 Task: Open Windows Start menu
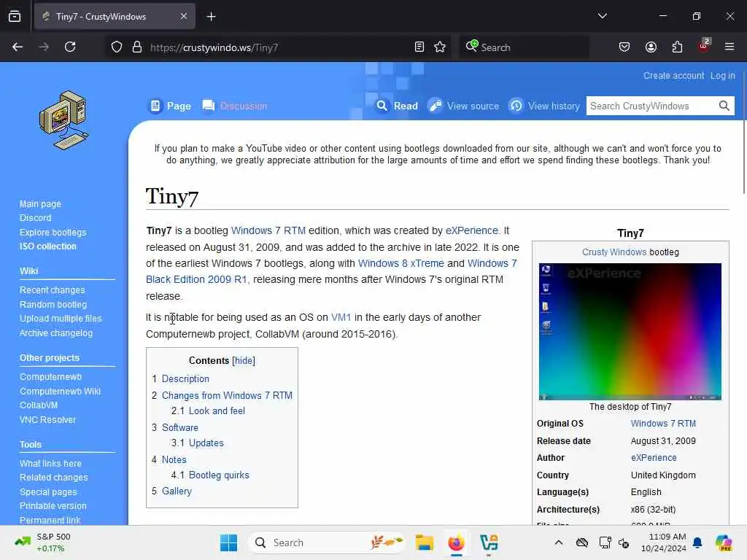point(228,542)
